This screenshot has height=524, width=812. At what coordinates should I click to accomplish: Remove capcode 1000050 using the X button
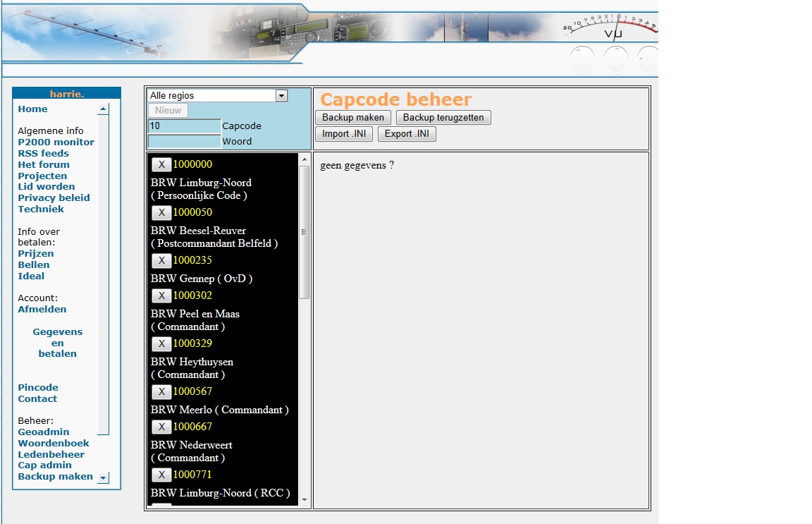(161, 212)
